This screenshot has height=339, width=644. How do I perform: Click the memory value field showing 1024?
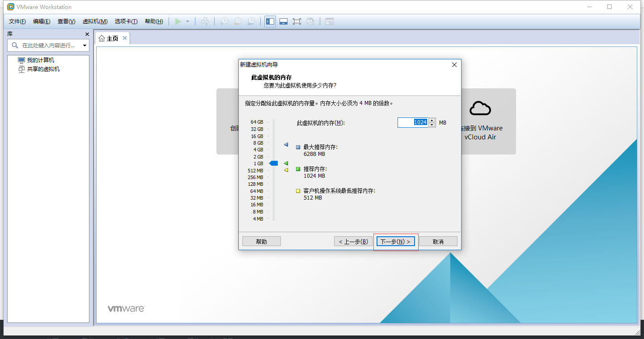tap(413, 122)
